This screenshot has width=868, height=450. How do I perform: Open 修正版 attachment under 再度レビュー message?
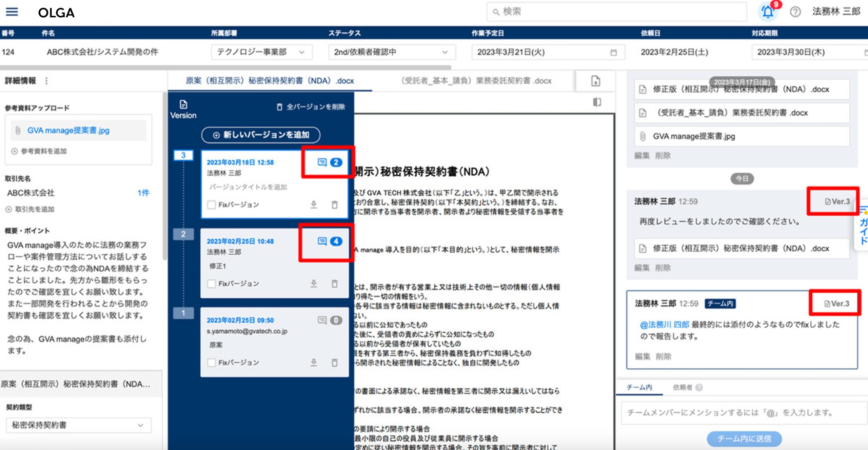[742, 248]
